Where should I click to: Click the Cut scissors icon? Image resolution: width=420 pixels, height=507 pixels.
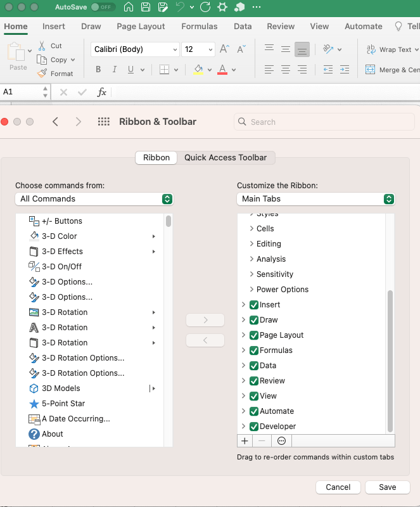click(42, 46)
